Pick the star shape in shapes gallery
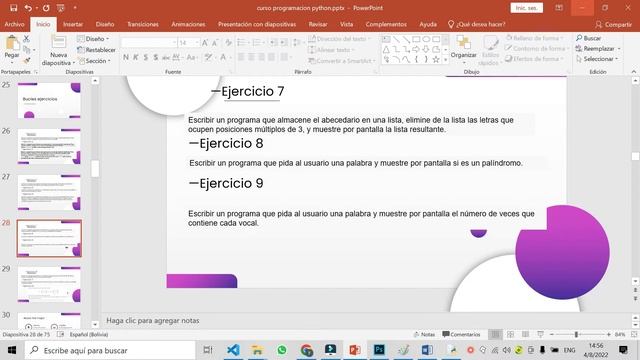 [x=436, y=60]
